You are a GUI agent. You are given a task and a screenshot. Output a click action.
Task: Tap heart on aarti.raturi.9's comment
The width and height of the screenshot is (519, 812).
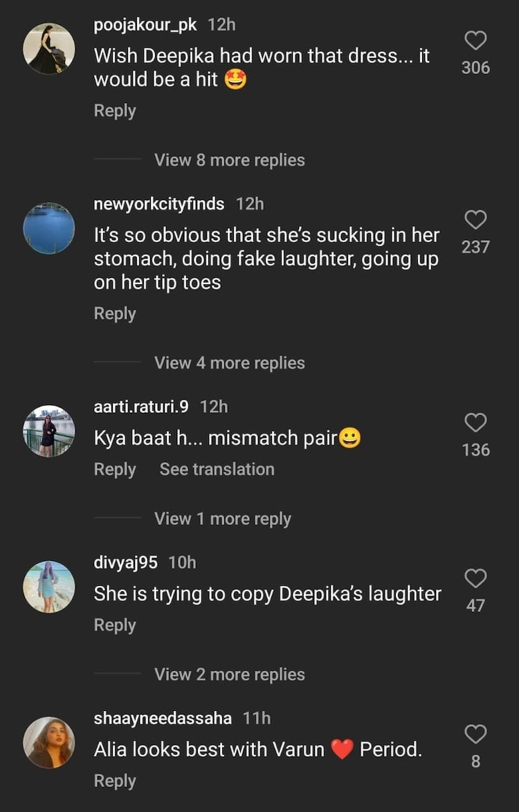475,423
